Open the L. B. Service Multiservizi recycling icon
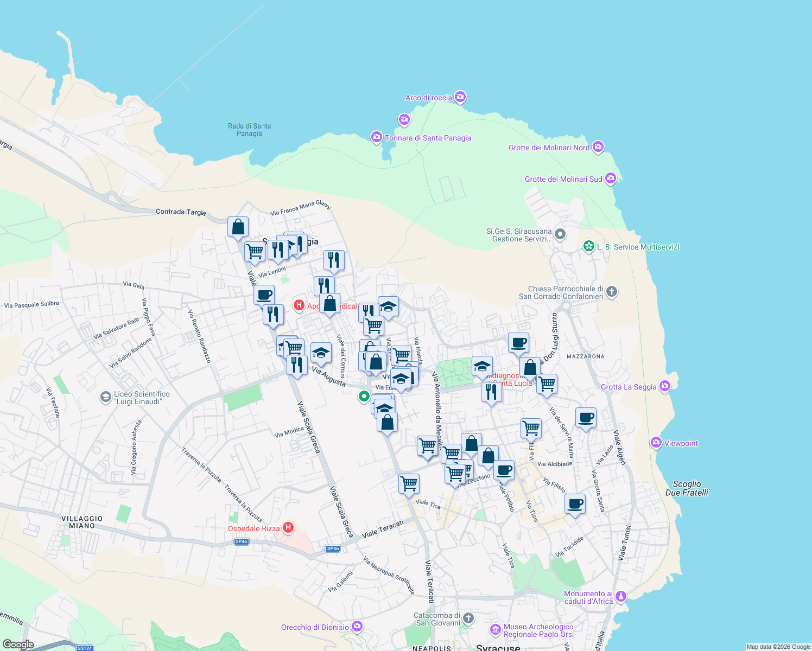This screenshot has height=651, width=812. (x=588, y=246)
